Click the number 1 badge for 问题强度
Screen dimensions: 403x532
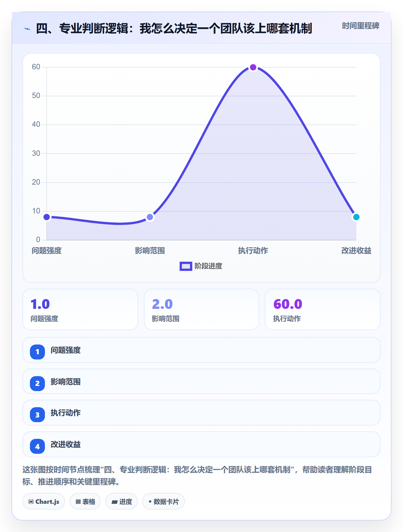(37, 352)
